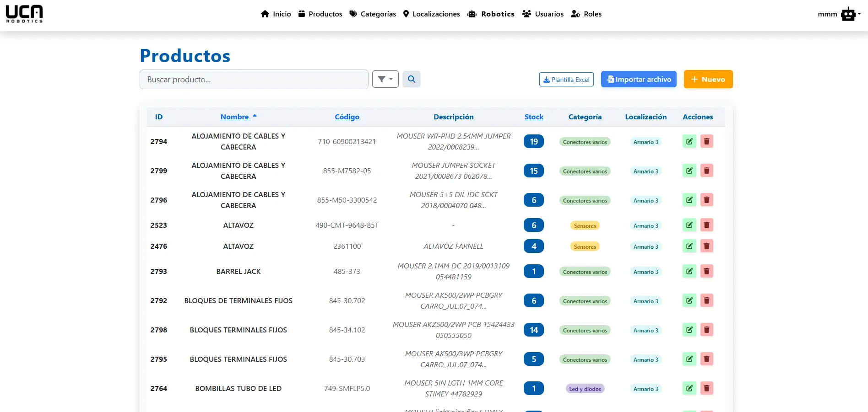This screenshot has width=868, height=412.
Task: Click the Nuevo button
Action: click(x=708, y=79)
